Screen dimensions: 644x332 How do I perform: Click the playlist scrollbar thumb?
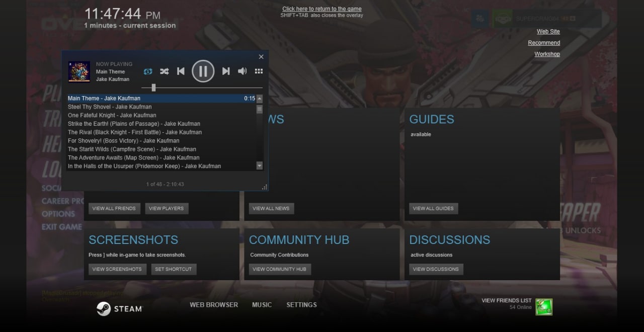[x=260, y=109]
